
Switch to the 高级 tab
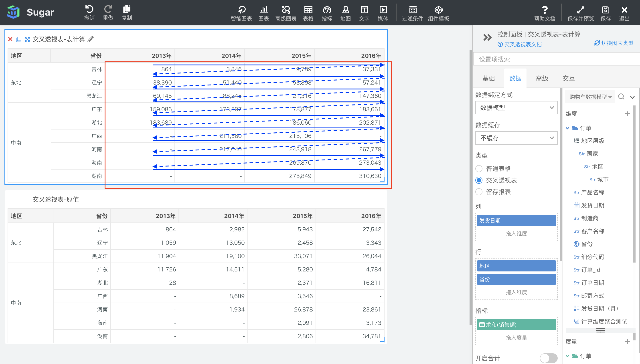[542, 79]
